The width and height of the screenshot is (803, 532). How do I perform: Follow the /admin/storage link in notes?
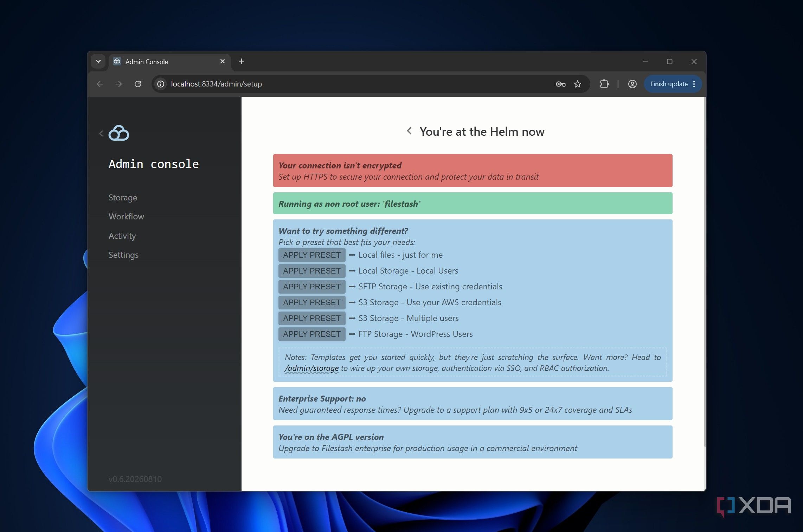pos(311,368)
